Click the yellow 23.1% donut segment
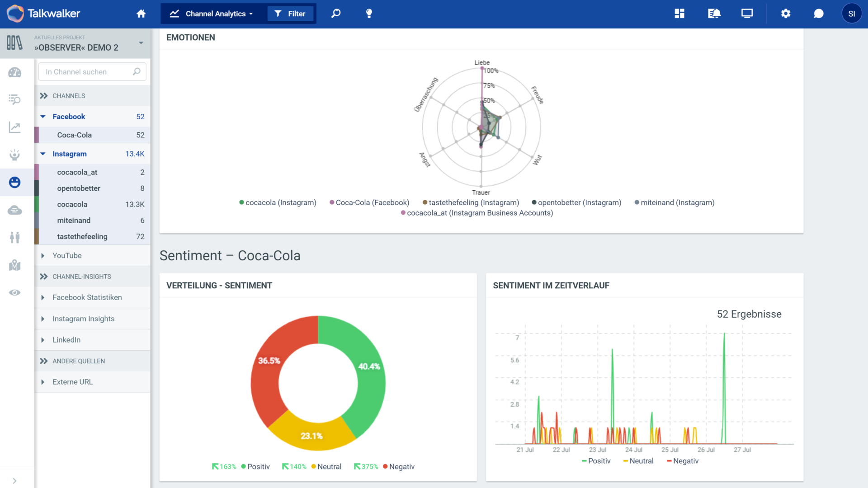 point(311,436)
